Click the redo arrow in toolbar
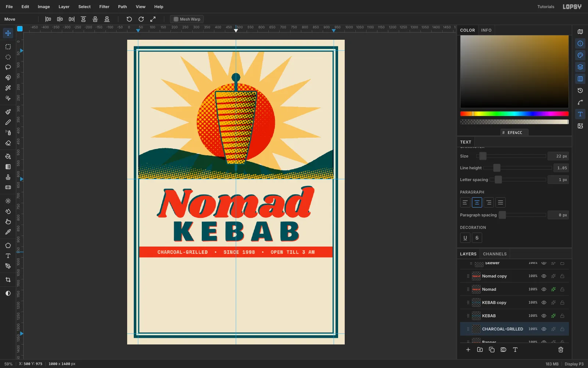The height and width of the screenshot is (368, 588). point(141,19)
